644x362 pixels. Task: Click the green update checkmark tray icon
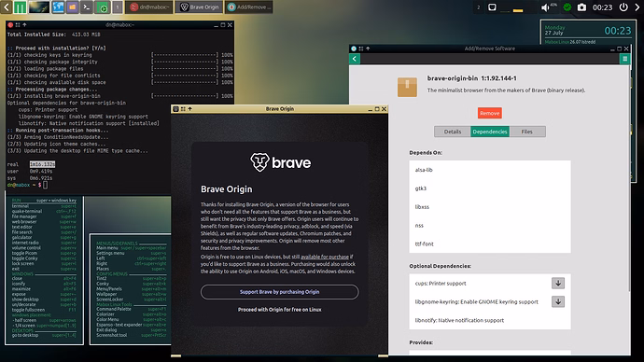[x=567, y=7]
